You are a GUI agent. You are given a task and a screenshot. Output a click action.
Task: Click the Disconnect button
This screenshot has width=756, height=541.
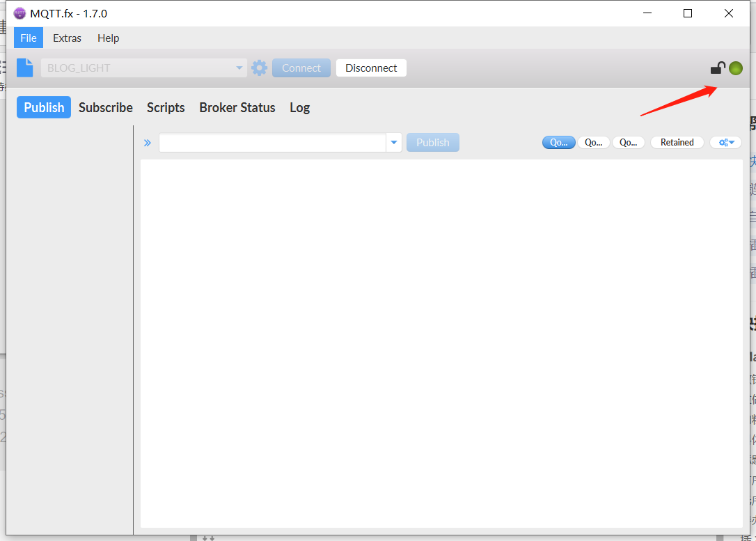tap(371, 68)
